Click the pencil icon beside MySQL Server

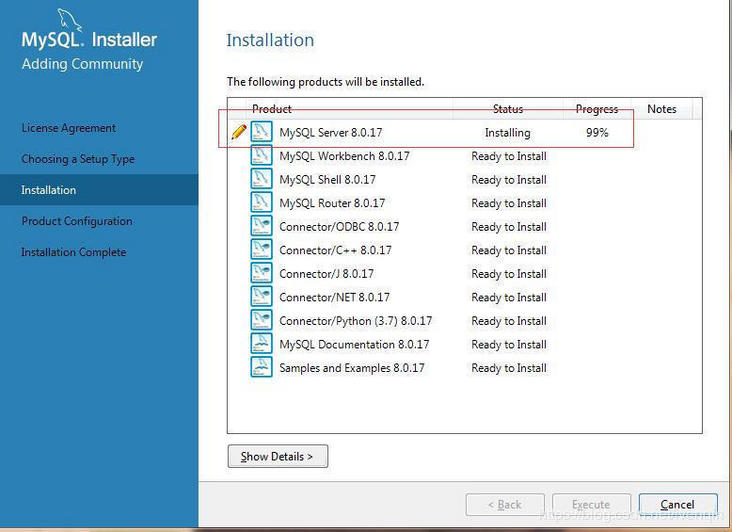239,132
